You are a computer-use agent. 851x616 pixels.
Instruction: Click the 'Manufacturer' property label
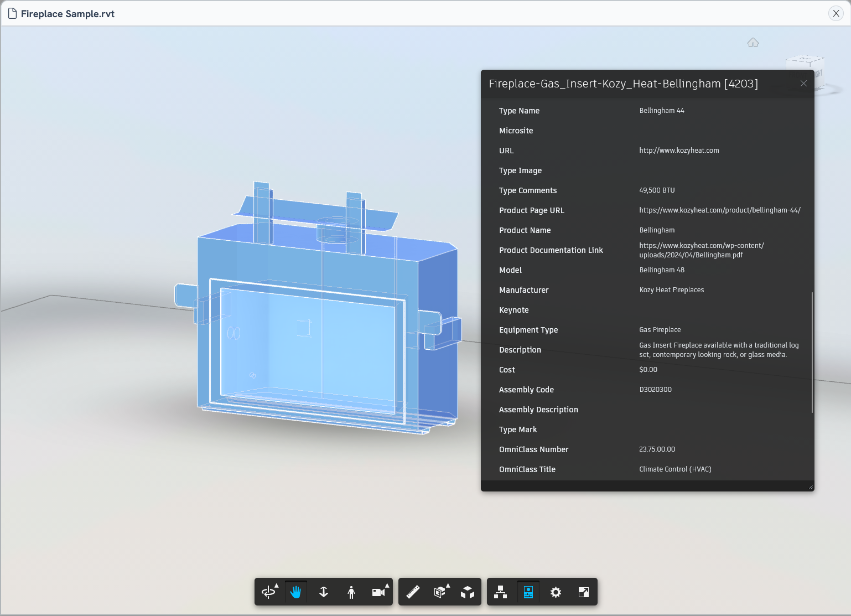click(x=524, y=290)
